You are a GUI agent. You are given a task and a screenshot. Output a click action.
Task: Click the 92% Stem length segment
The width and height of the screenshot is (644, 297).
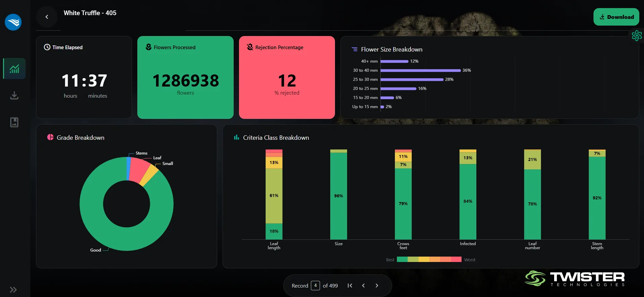(597, 198)
